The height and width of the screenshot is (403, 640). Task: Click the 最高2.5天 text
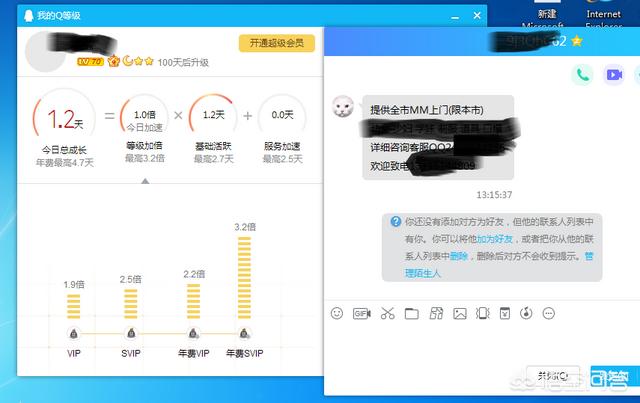click(x=282, y=158)
